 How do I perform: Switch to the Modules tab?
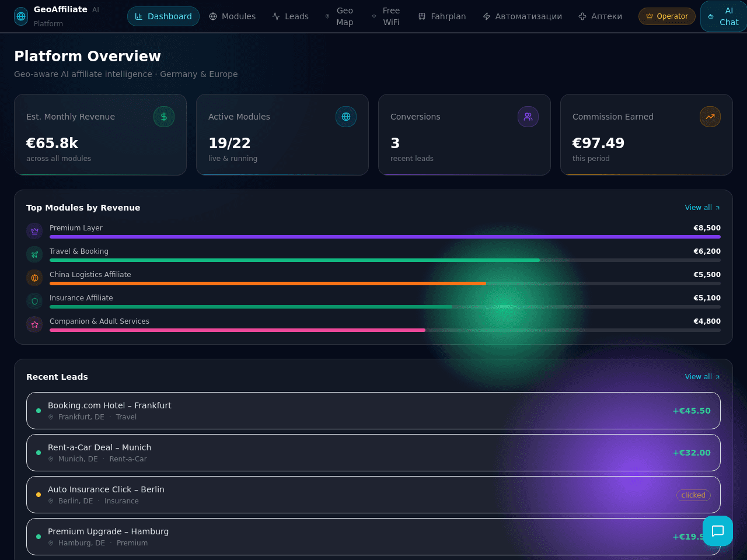(232, 16)
